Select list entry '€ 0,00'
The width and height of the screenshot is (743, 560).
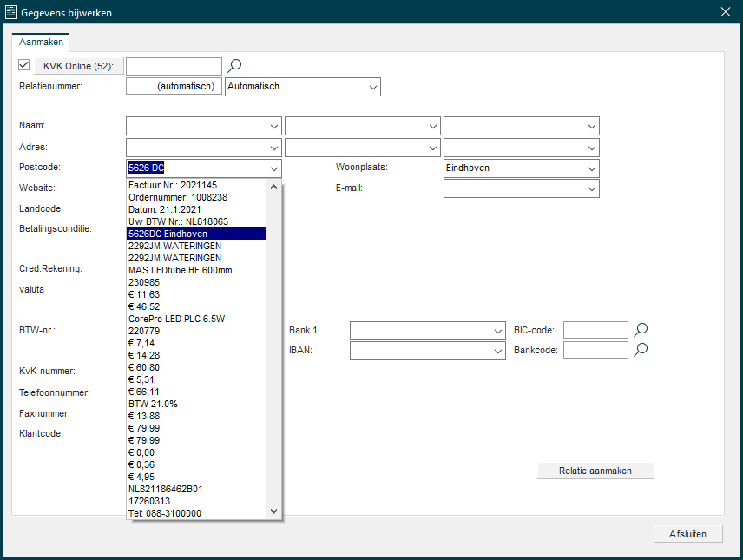tap(197, 452)
